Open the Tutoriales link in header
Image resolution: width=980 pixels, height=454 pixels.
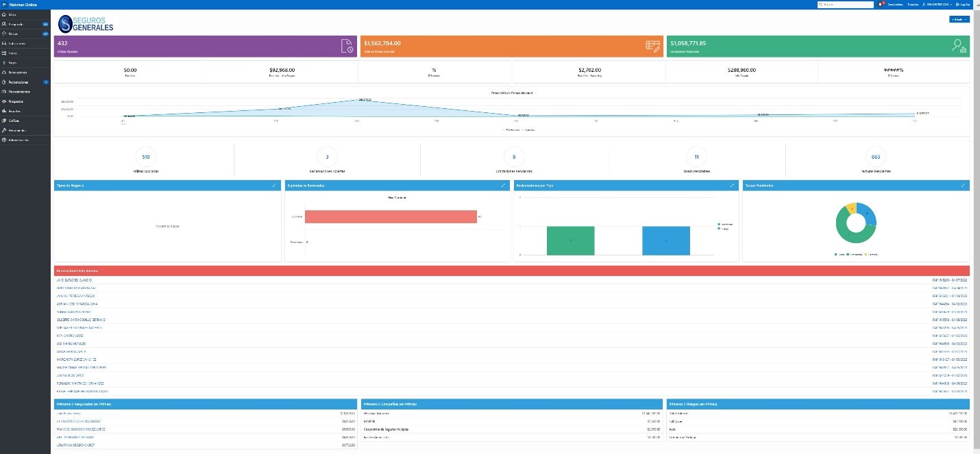pos(913,4)
